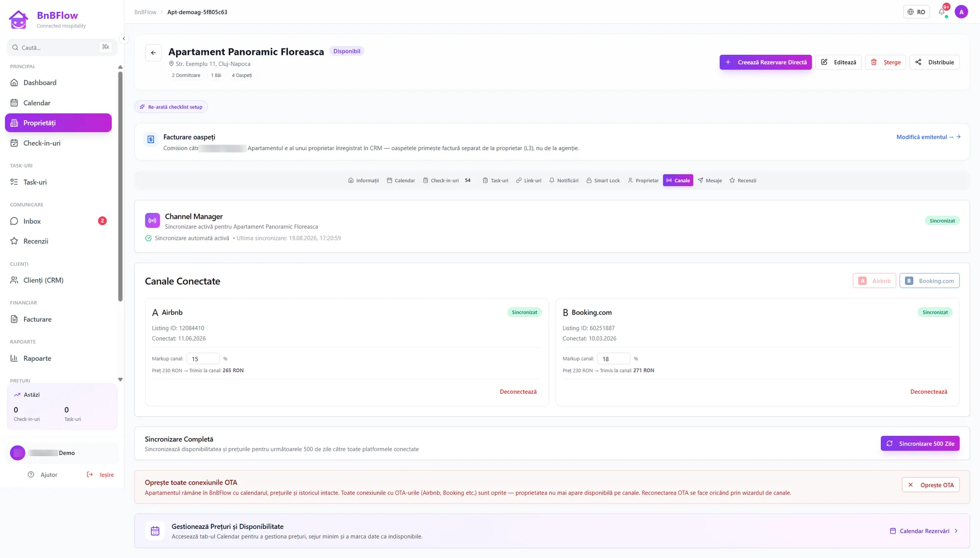This screenshot has width=980, height=558.
Task: Focus the Caută search box
Action: point(62,48)
